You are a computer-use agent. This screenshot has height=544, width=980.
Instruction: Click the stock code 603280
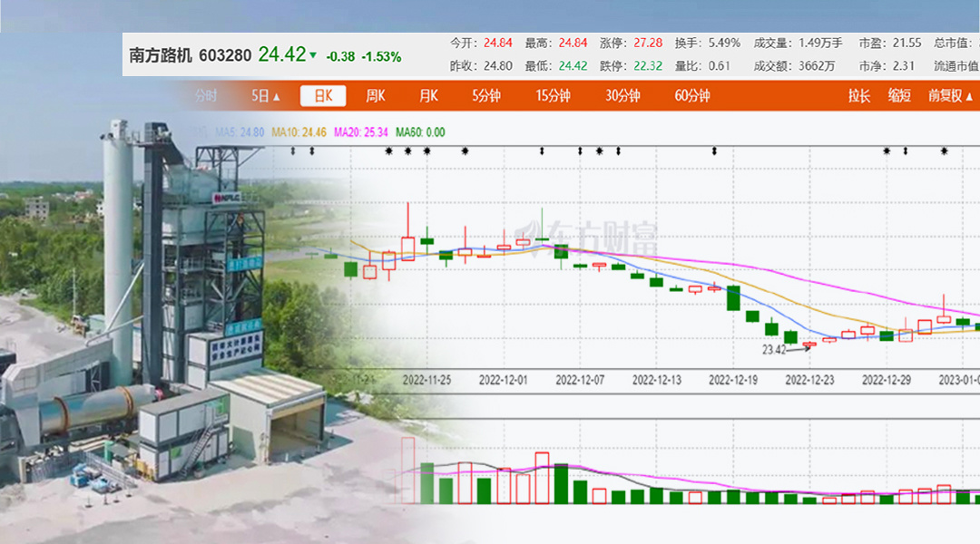(225, 55)
